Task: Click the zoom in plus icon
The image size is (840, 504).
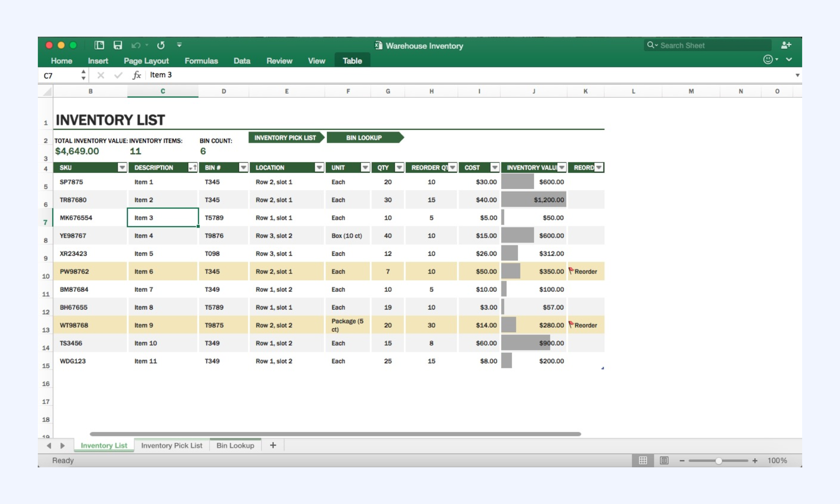Action: pyautogui.click(x=755, y=461)
